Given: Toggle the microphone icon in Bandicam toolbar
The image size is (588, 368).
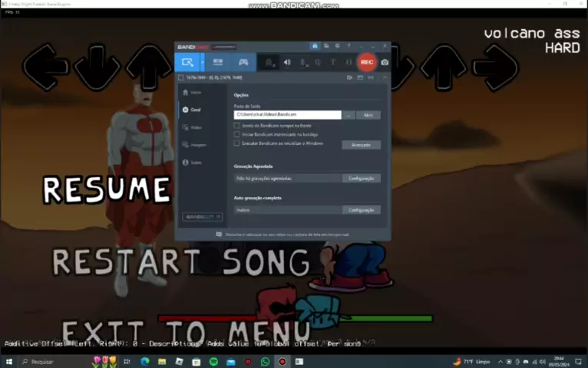Looking at the screenshot, I should coord(303,62).
